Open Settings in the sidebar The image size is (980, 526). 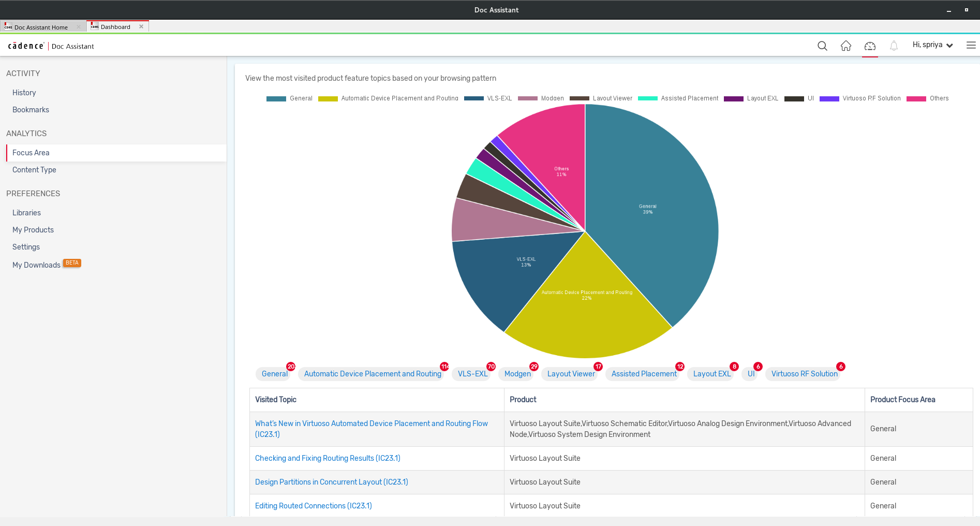26,247
